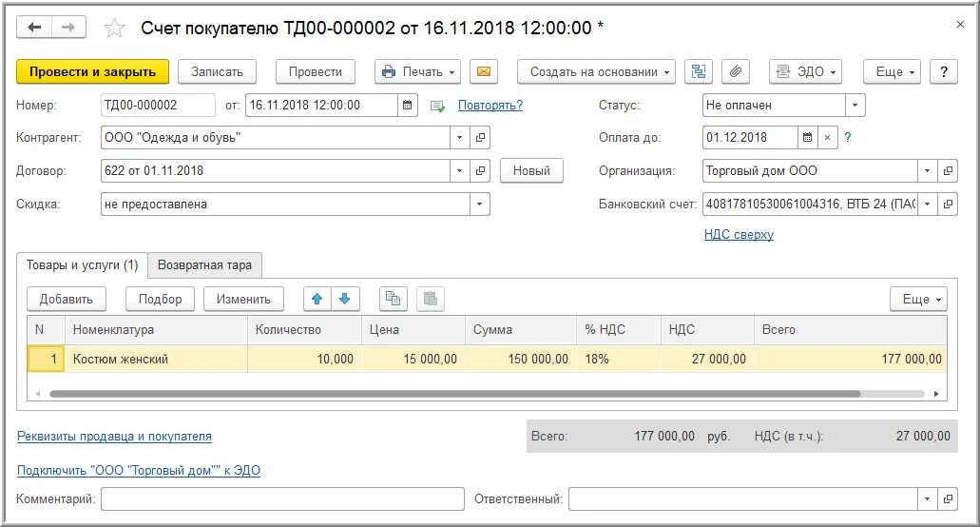This screenshot has width=980, height=527.
Task: Expand the Контрагент dropdown list
Action: [x=459, y=138]
